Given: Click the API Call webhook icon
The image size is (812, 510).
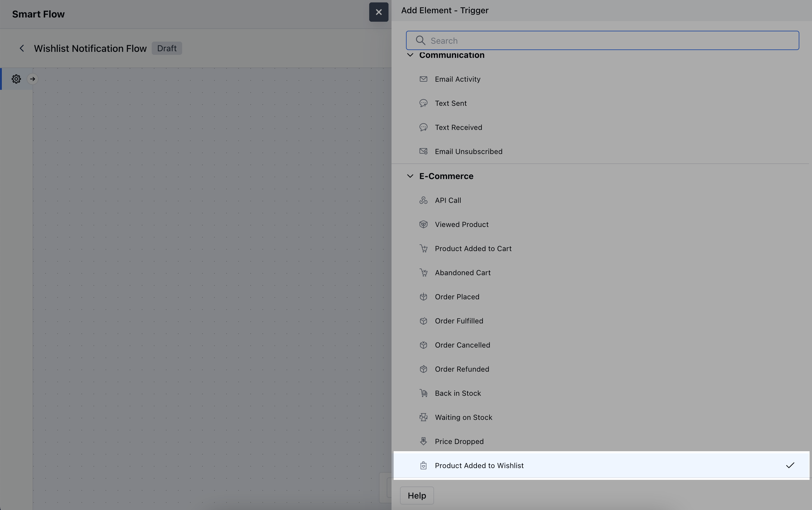Looking at the screenshot, I should point(423,200).
